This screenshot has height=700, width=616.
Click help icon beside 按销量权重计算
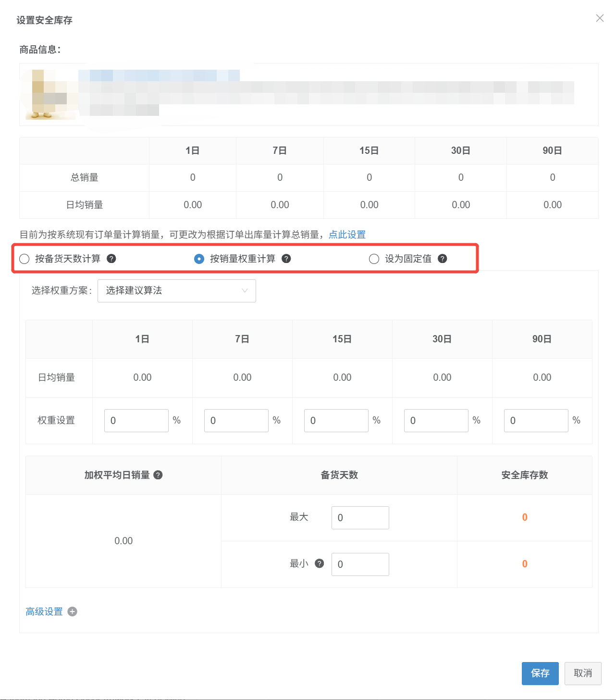pyautogui.click(x=286, y=259)
